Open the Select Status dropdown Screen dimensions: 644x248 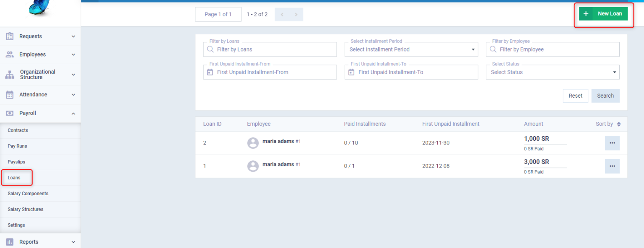click(x=553, y=72)
